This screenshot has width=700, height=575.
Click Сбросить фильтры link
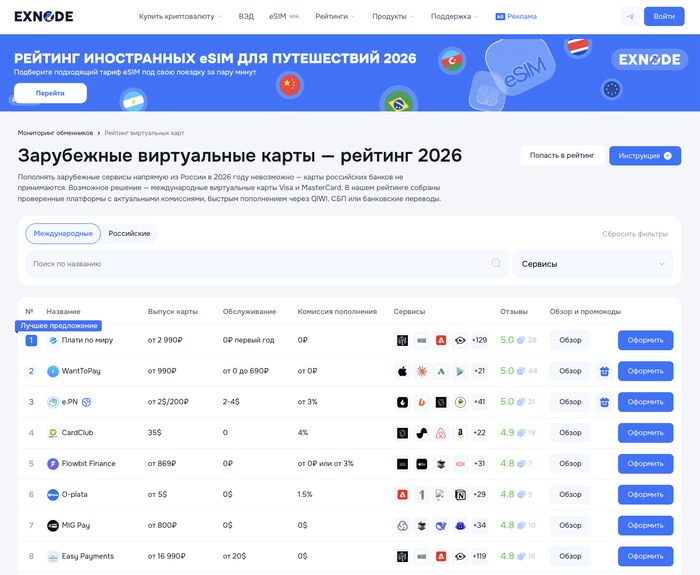pos(635,234)
